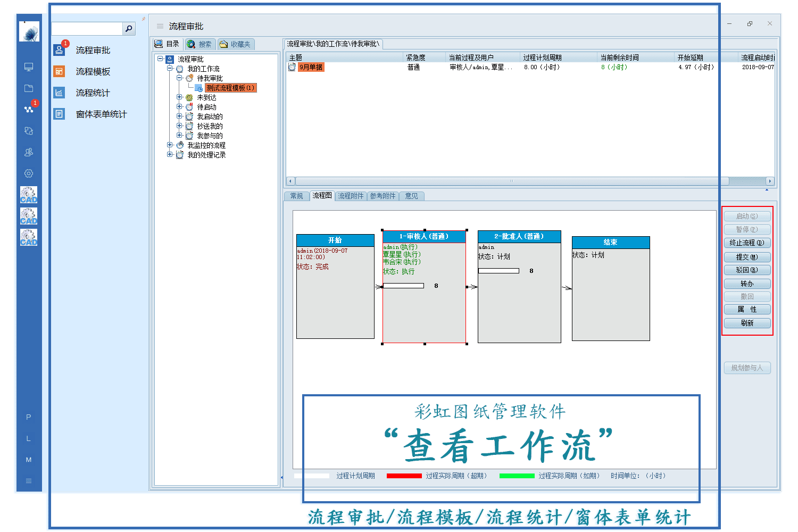Switch to the 收藏夹 tab

pyautogui.click(x=235, y=44)
